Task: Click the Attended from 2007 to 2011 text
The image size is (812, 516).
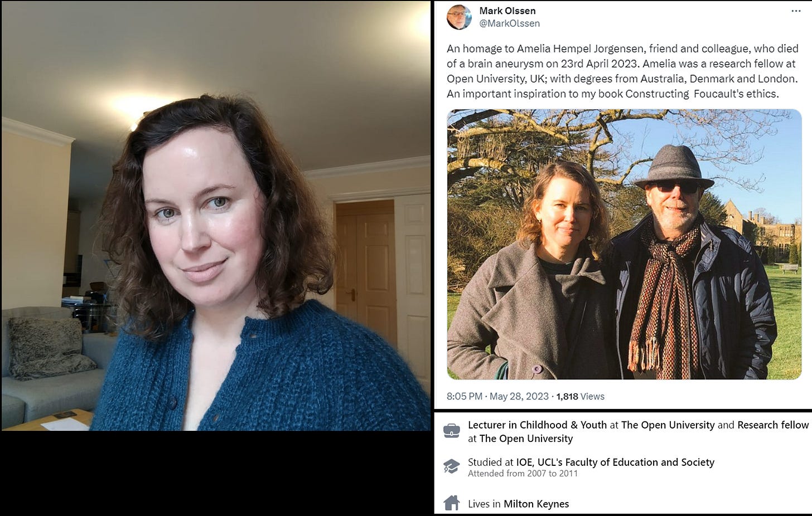Action: (x=523, y=474)
